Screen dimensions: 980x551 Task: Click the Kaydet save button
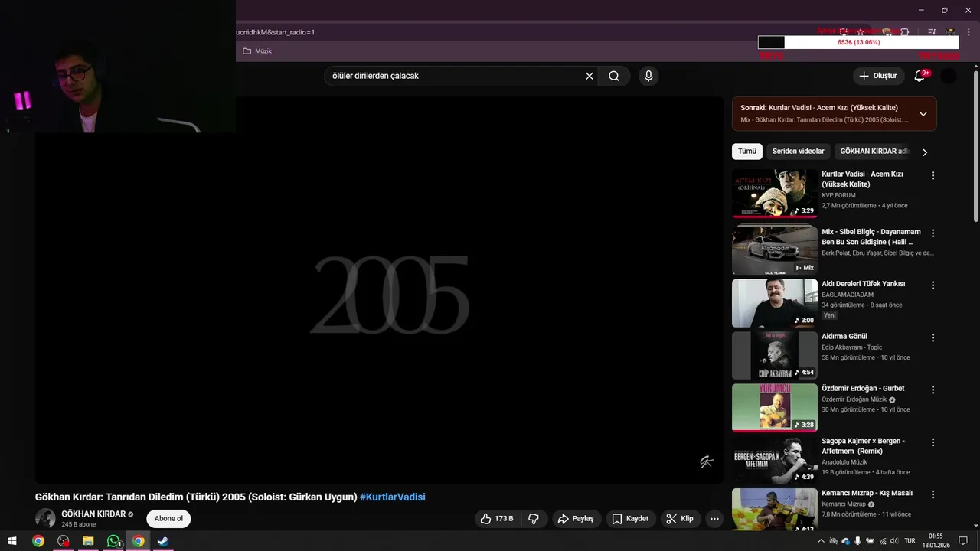[x=630, y=519]
